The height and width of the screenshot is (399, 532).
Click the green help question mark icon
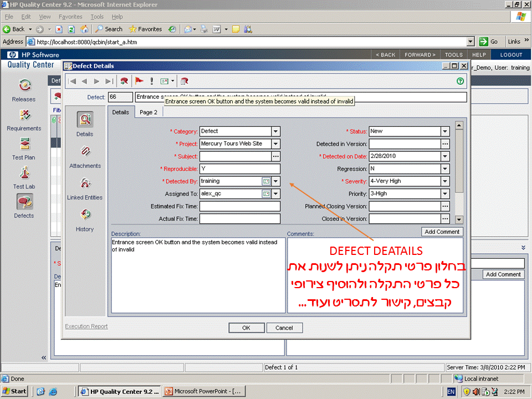[x=460, y=81]
